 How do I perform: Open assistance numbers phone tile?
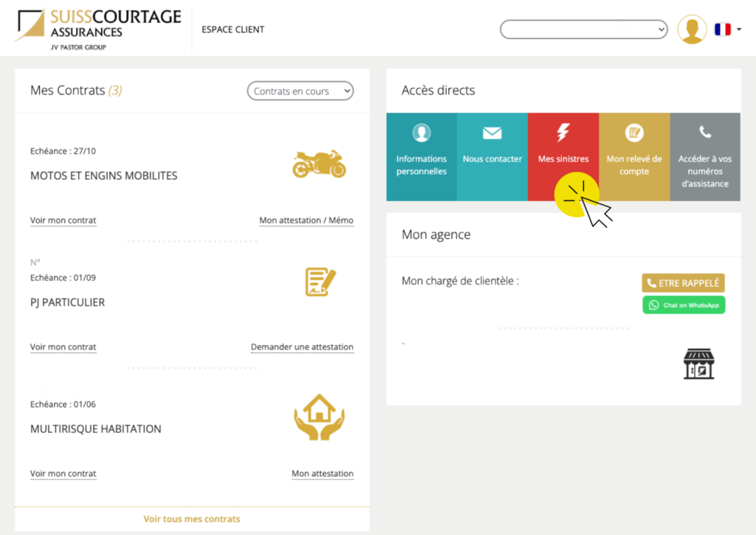705,157
